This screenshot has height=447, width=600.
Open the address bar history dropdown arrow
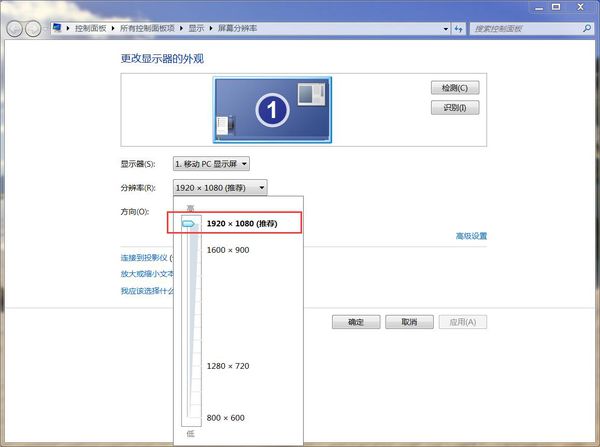[x=445, y=29]
